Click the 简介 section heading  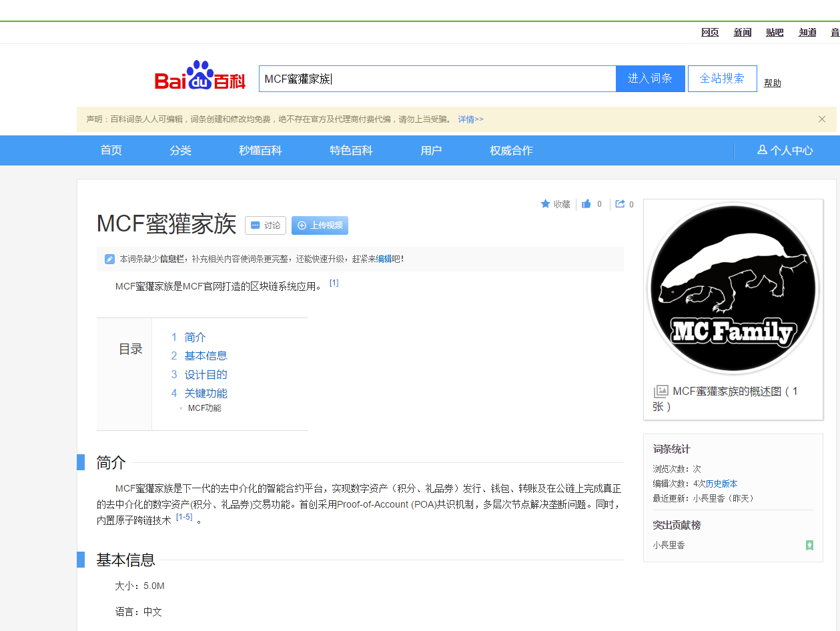[111, 462]
